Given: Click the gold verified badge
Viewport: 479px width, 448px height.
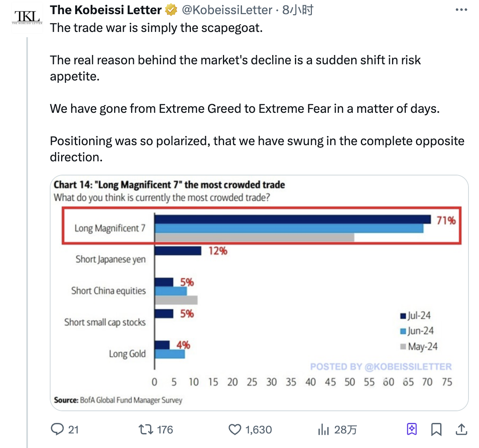Looking at the screenshot, I should coord(172,10).
